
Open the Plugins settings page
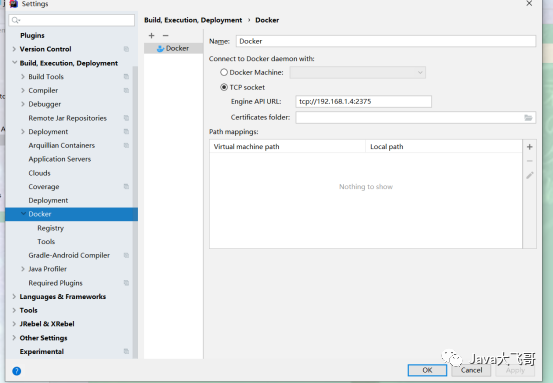click(32, 35)
